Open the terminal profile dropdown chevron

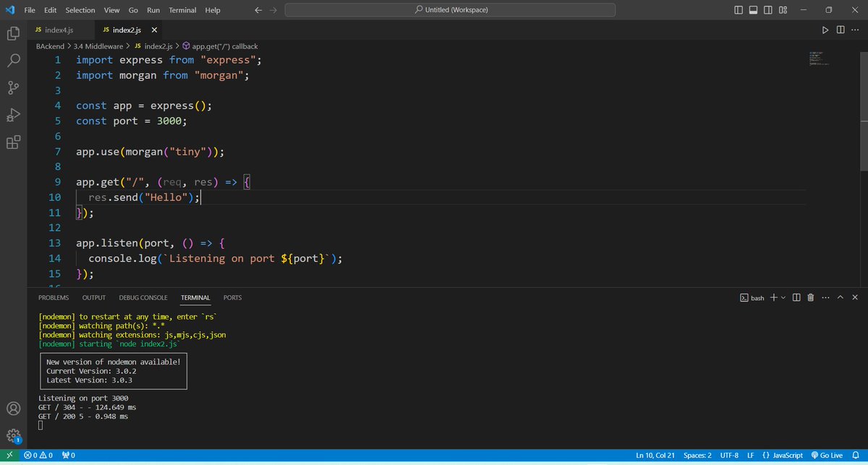coord(782,297)
